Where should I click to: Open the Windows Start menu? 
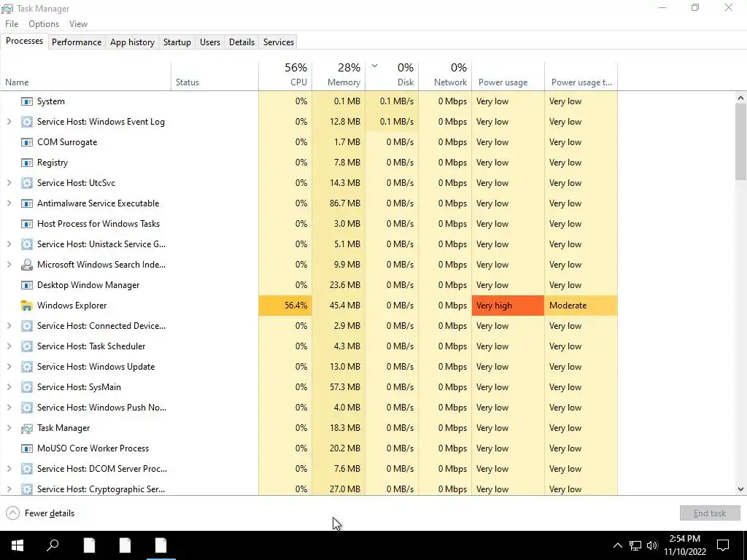tap(18, 545)
